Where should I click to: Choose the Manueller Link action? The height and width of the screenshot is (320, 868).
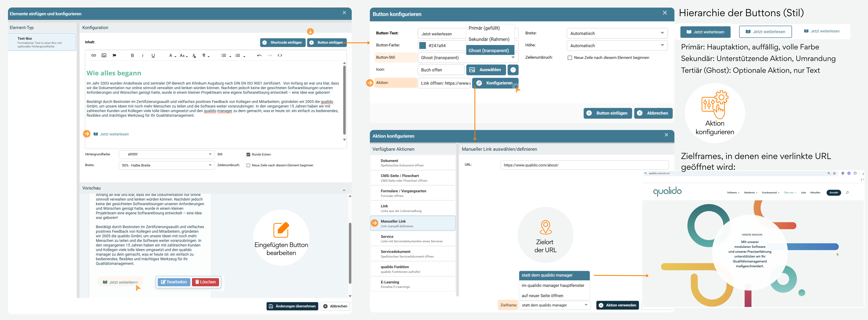pos(413,223)
